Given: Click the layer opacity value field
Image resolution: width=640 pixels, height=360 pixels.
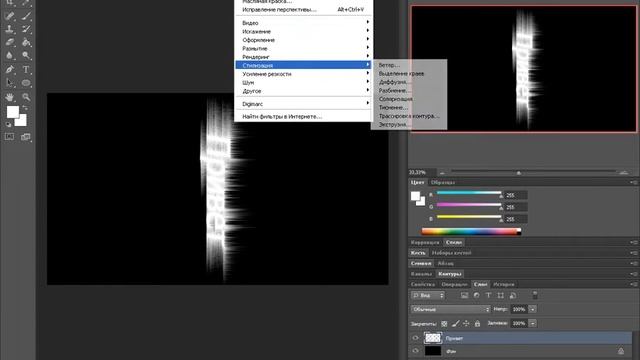Looking at the screenshot, I should coord(519,309).
